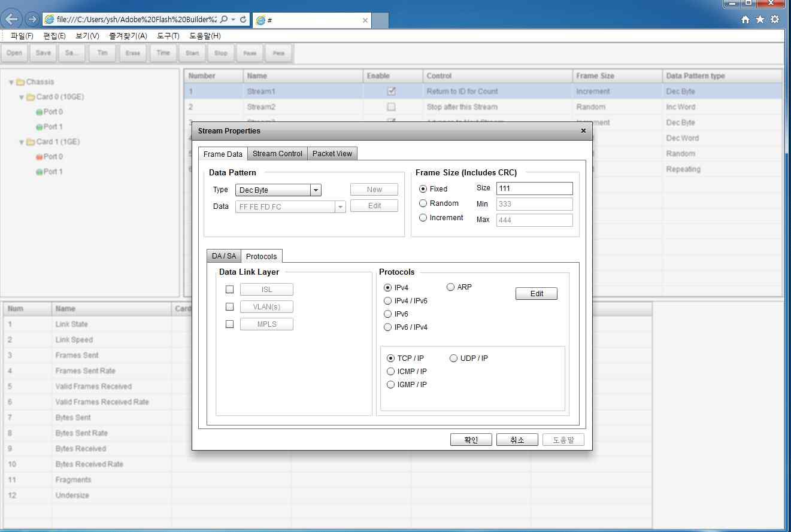Click the protocols Edit button
The image size is (791, 532).
tap(537, 294)
